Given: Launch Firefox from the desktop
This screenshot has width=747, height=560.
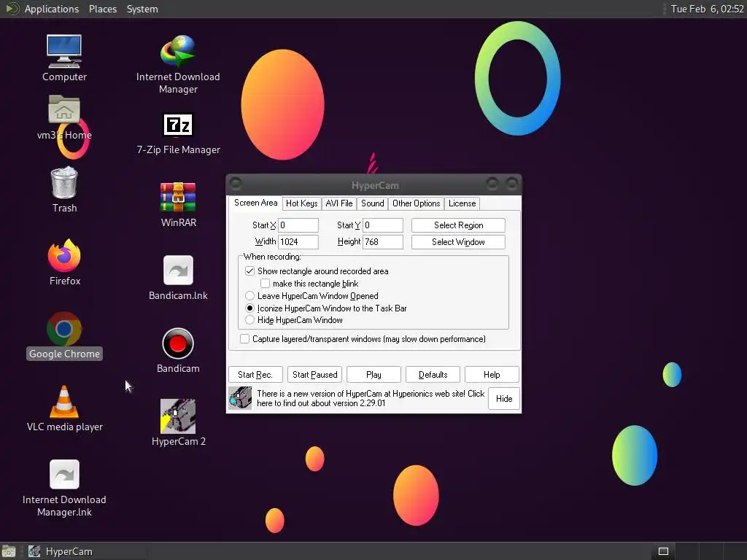Looking at the screenshot, I should point(64,256).
